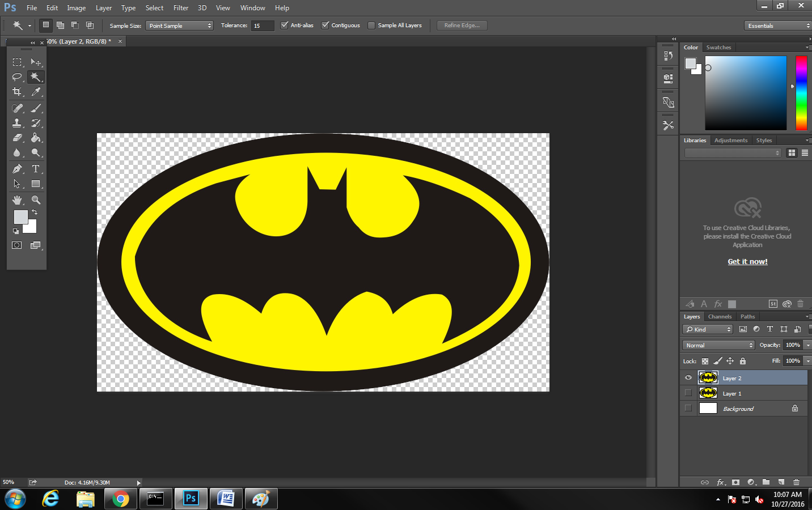812x510 pixels.
Task: Open the Sample Size dropdown
Action: (x=179, y=25)
